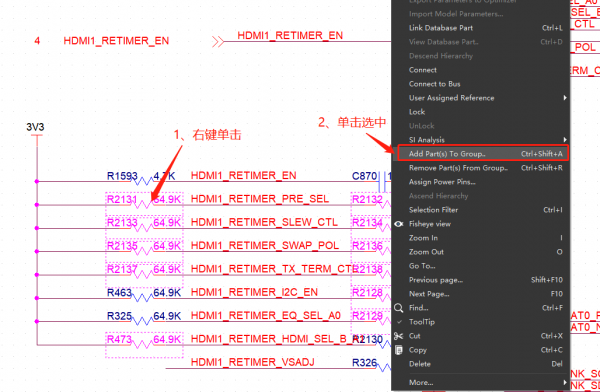This screenshot has width=600, height=392.
Task: Click the Fisheye view eye icon
Action: click(x=399, y=224)
